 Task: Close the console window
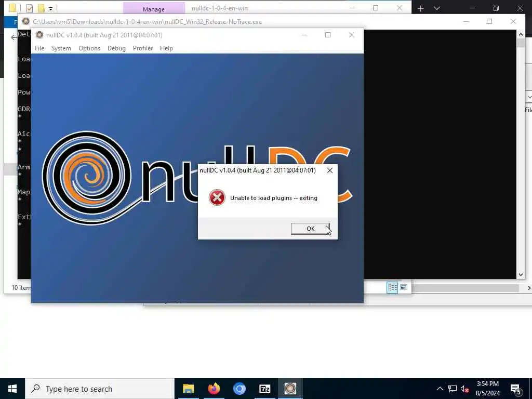pos(513,21)
